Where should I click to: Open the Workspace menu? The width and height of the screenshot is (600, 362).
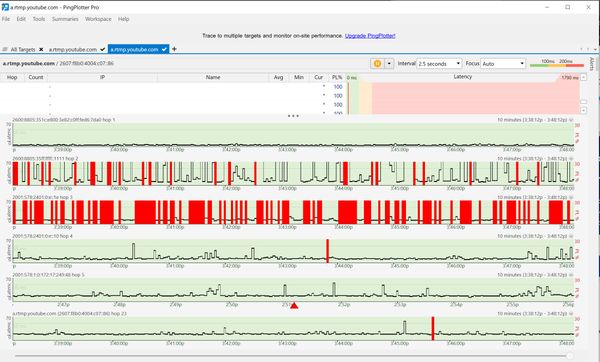point(98,19)
